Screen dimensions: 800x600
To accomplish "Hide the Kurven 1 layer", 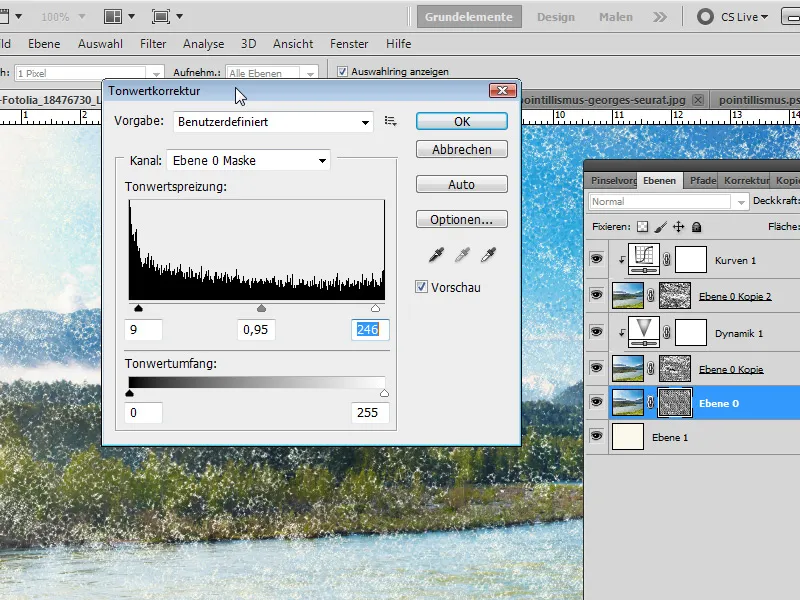I will coord(596,259).
